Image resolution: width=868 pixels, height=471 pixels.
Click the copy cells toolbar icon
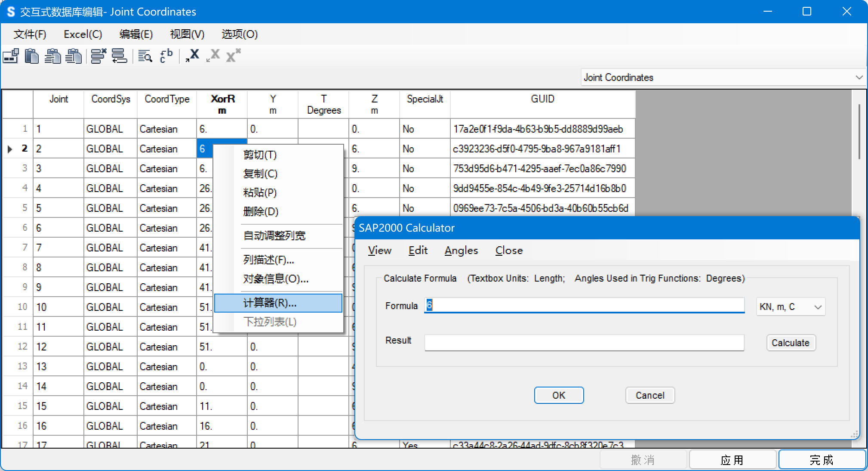[x=11, y=56]
